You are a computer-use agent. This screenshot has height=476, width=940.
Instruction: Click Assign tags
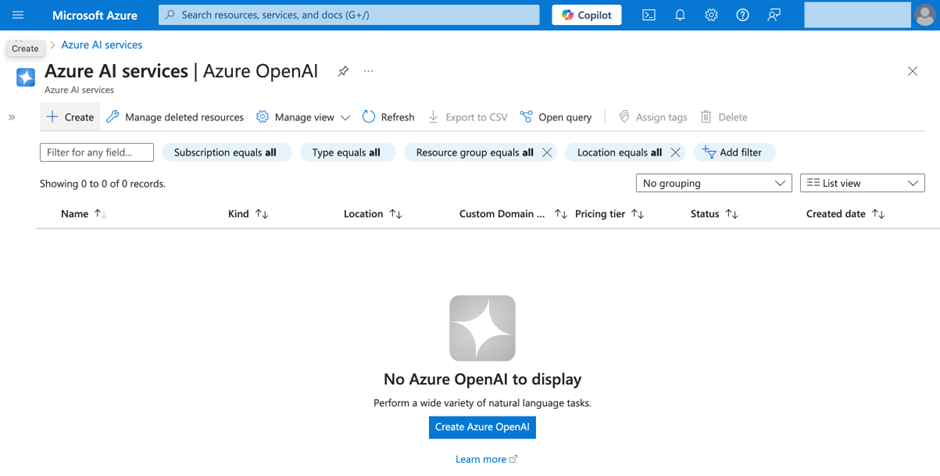pos(652,117)
